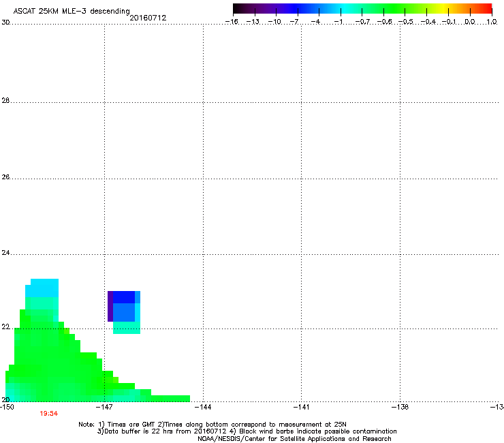Click the longitude label -138

coord(400,407)
